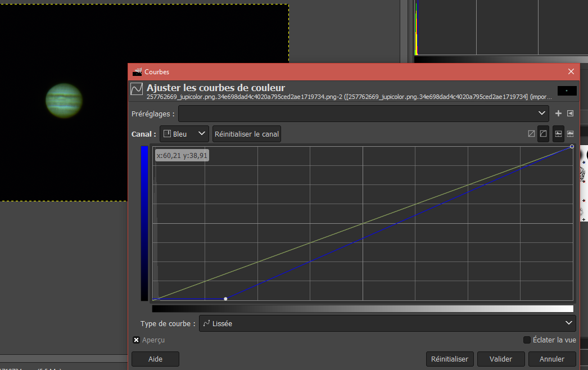Viewport: 588px width, 370px height.
Task: Click the horizontal grayscale input gradient bar
Action: point(363,309)
